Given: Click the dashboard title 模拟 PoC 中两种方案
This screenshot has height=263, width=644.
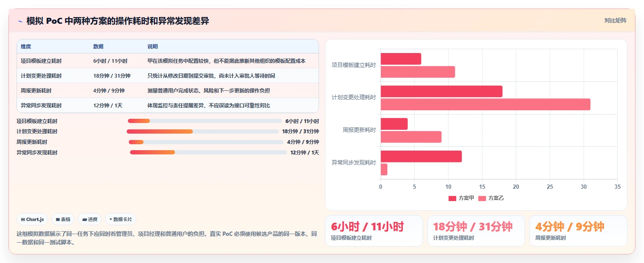Looking at the screenshot, I should (x=118, y=21).
